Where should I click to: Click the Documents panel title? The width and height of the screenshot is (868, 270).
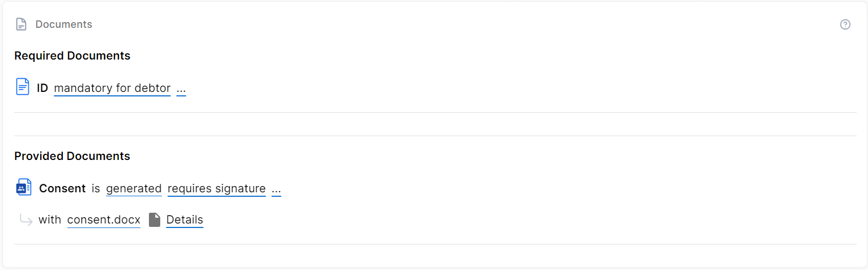pyautogui.click(x=64, y=24)
